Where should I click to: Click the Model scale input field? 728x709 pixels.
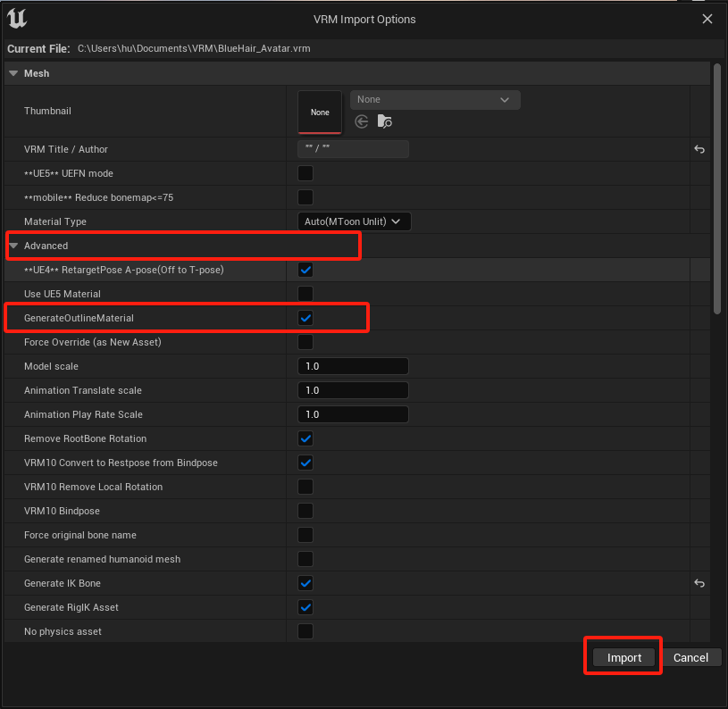[353, 366]
